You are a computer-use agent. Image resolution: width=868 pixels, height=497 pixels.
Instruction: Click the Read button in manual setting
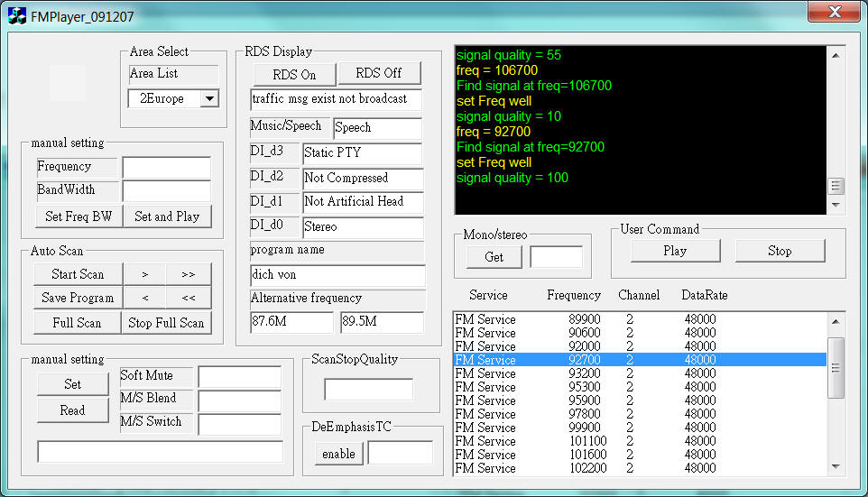[x=72, y=410]
